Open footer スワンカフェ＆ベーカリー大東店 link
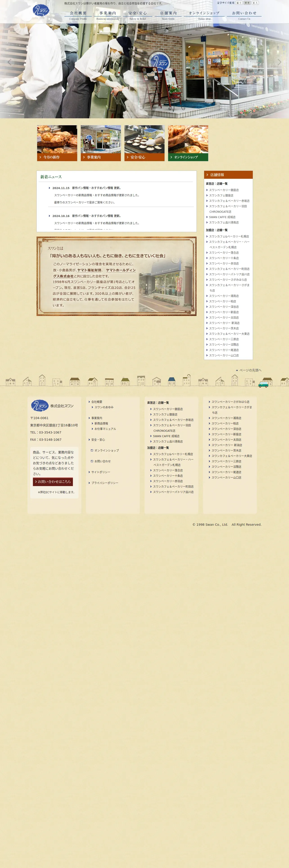 232,456
